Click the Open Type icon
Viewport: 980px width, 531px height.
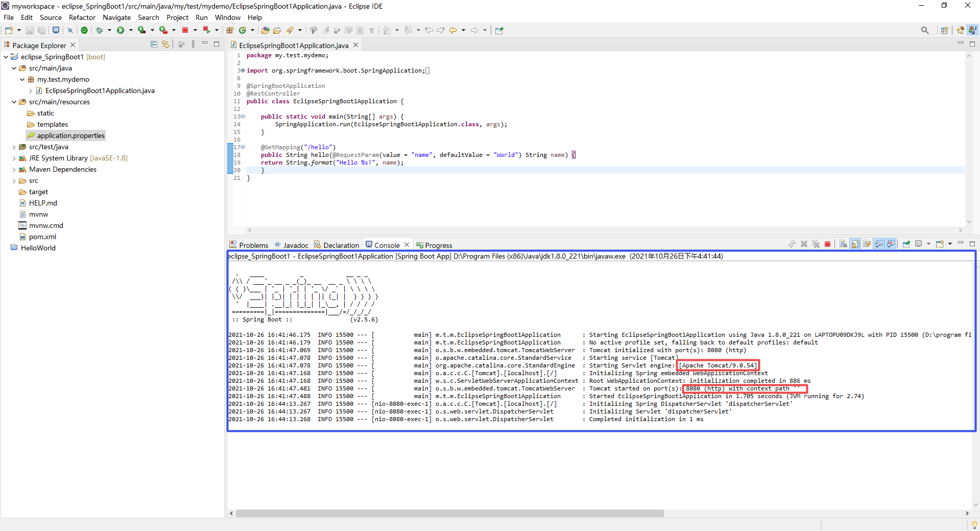266,30
